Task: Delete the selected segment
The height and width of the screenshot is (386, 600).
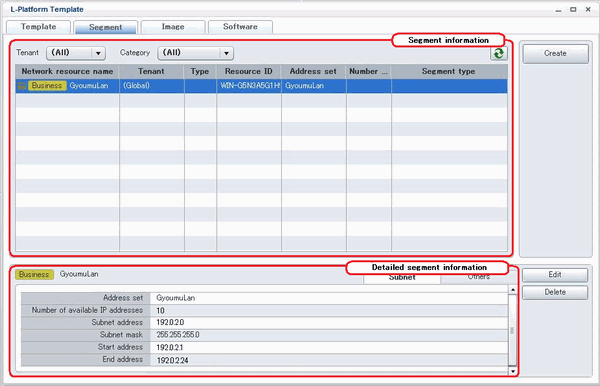Action: (x=555, y=292)
